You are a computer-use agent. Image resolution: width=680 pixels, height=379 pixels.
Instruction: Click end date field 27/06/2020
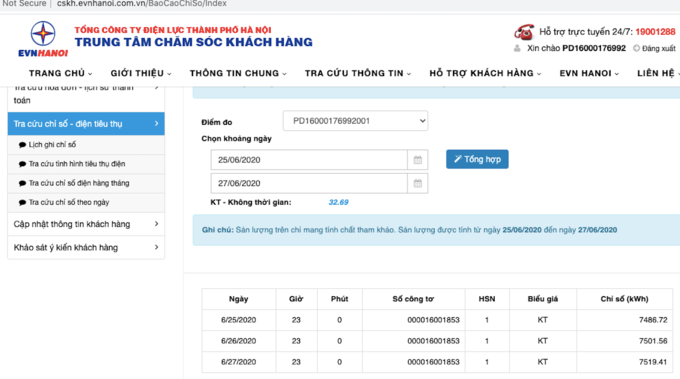click(x=309, y=183)
